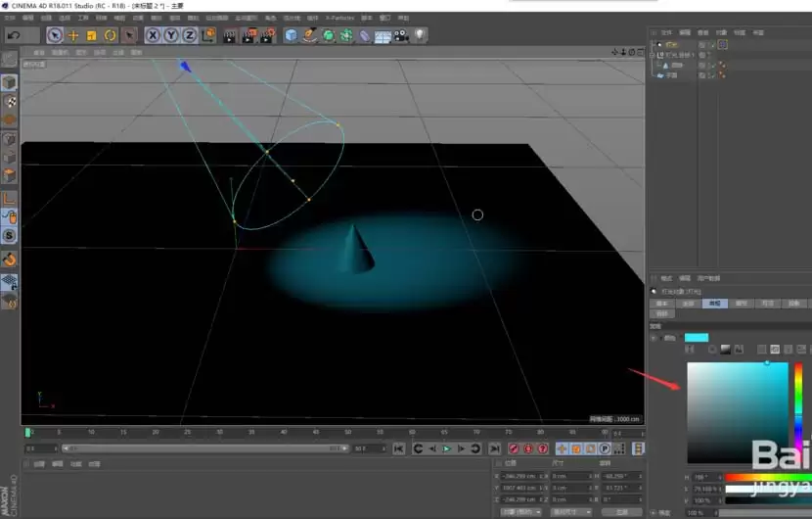Select the Move tool in top toolbar
The width and height of the screenshot is (812, 519).
73,35
